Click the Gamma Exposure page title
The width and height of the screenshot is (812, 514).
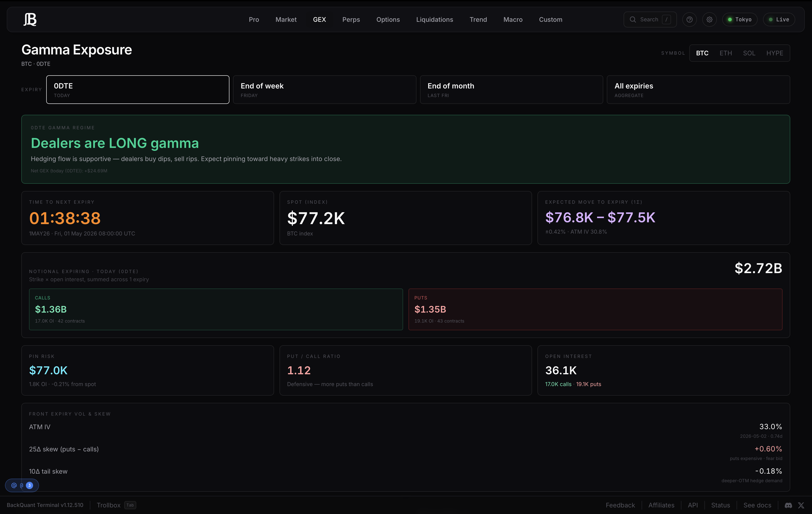pos(77,50)
